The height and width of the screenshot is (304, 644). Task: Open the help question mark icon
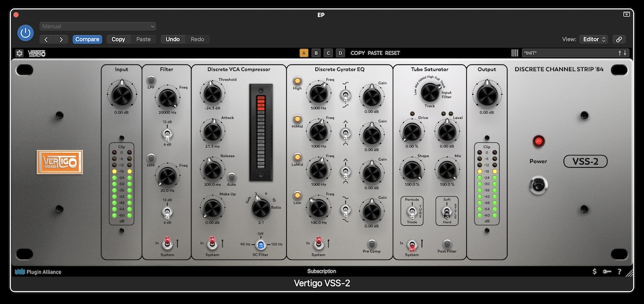[620, 272]
